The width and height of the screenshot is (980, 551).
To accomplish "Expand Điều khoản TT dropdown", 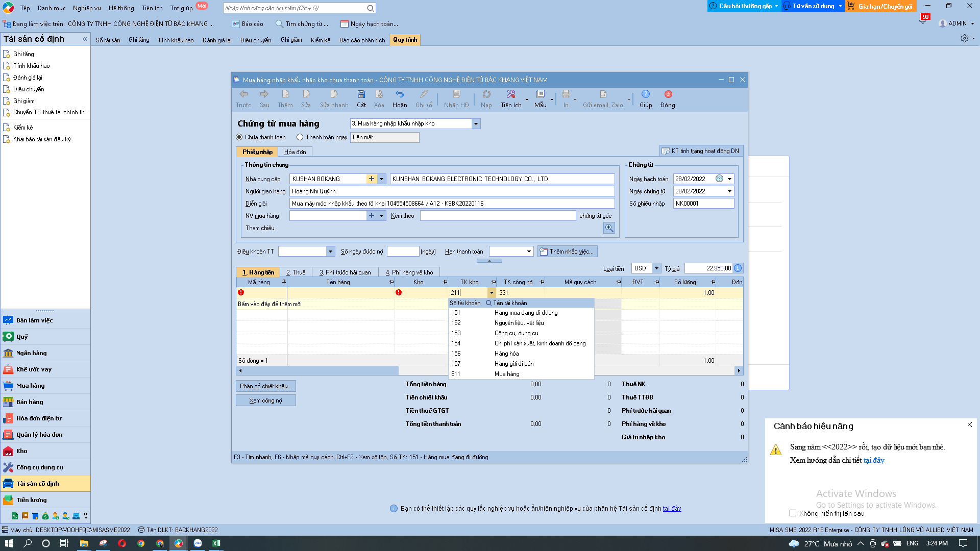I will pyautogui.click(x=330, y=252).
